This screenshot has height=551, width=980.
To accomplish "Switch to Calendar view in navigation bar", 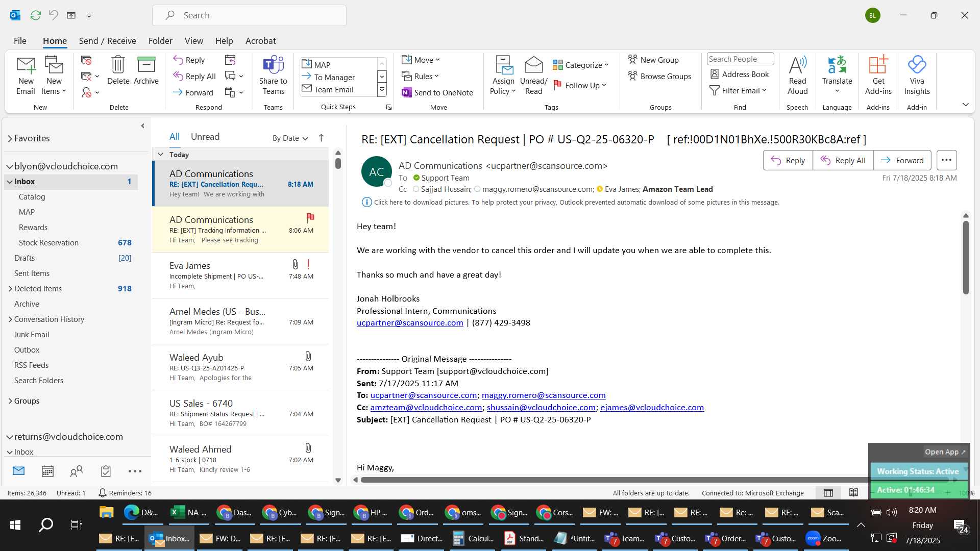I will [47, 471].
